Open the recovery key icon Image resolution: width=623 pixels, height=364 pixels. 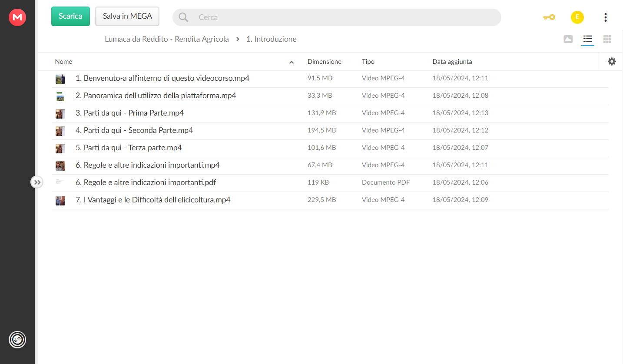coord(549,17)
